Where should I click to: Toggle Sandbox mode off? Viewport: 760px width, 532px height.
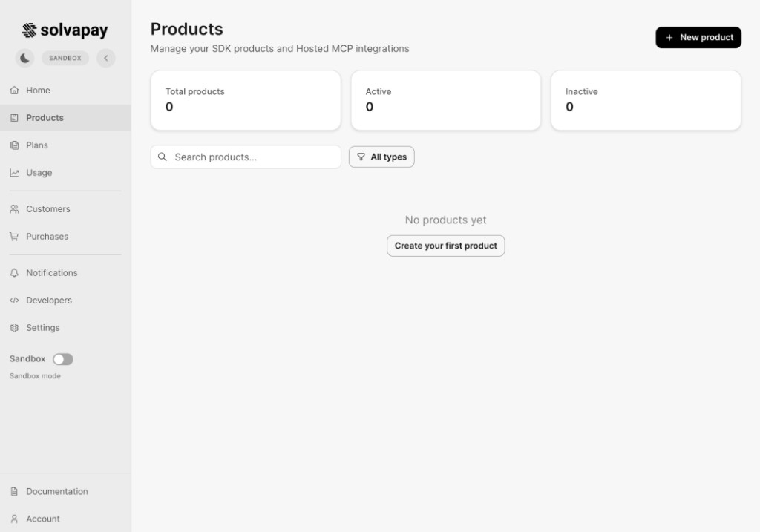(63, 359)
